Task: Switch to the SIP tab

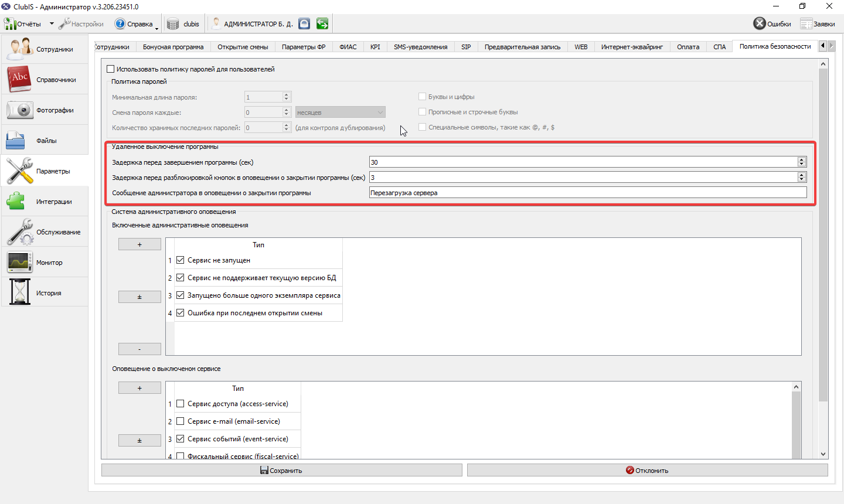Action: click(466, 47)
